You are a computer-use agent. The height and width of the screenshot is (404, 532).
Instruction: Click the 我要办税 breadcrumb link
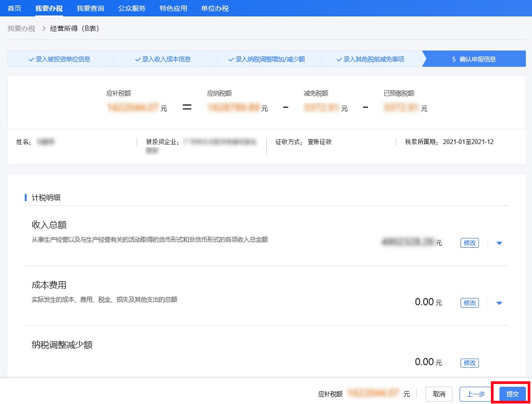pyautogui.click(x=21, y=28)
